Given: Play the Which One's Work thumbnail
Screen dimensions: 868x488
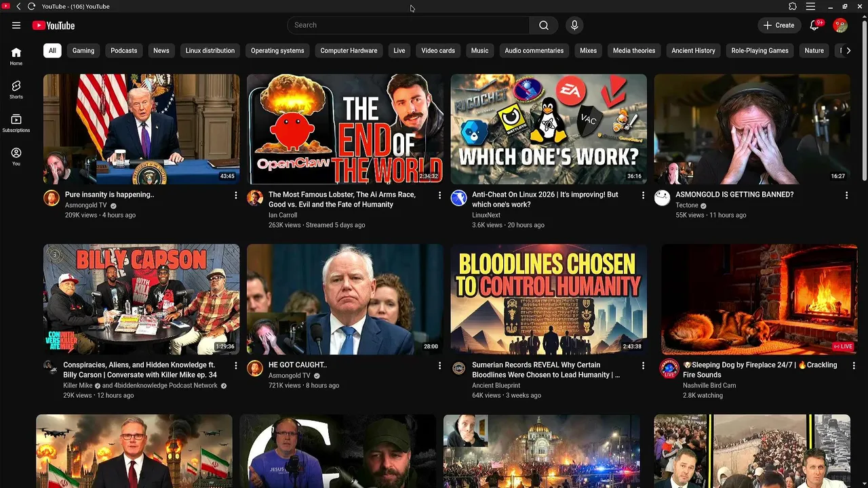Looking at the screenshot, I should tap(549, 129).
